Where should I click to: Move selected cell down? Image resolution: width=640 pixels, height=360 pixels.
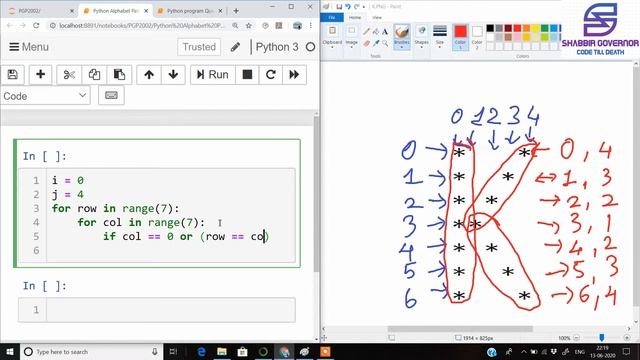pyautogui.click(x=173, y=75)
